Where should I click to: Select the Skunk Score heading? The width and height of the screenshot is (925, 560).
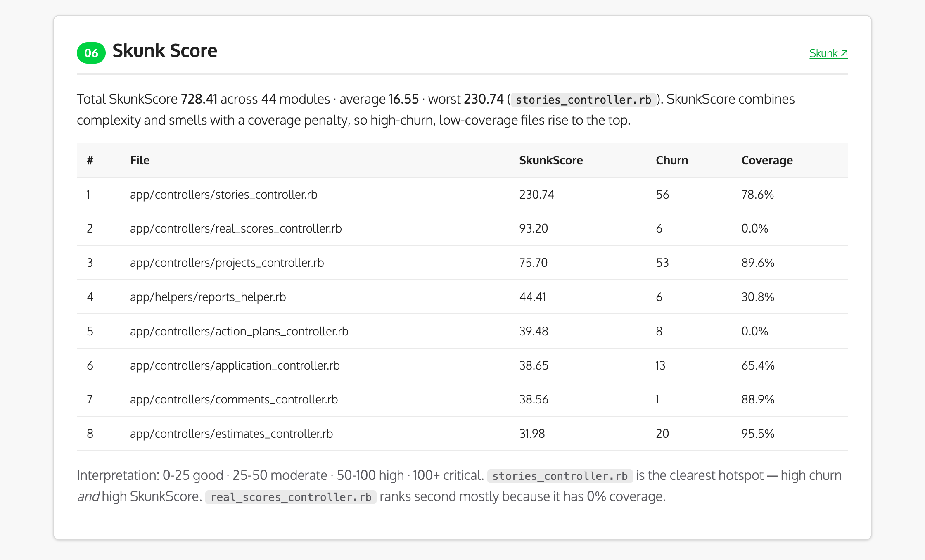[165, 51]
